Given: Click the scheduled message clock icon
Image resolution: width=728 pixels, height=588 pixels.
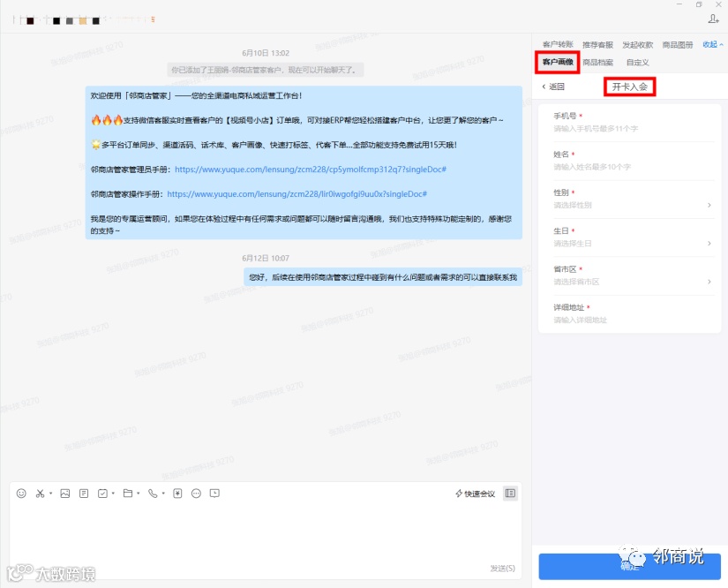Looking at the screenshot, I should click(x=214, y=494).
